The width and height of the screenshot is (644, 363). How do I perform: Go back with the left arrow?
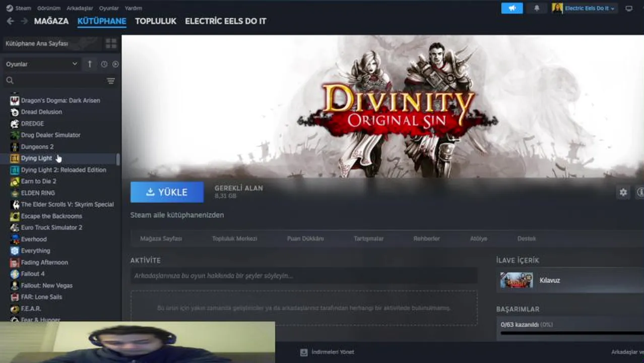pyautogui.click(x=10, y=21)
